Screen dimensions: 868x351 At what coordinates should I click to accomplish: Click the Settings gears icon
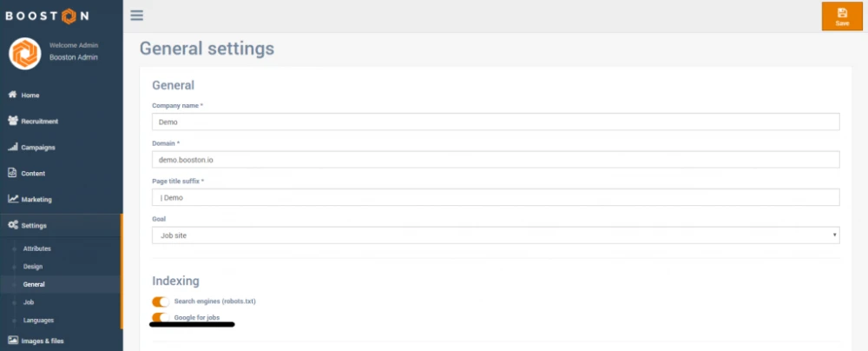[13, 225]
